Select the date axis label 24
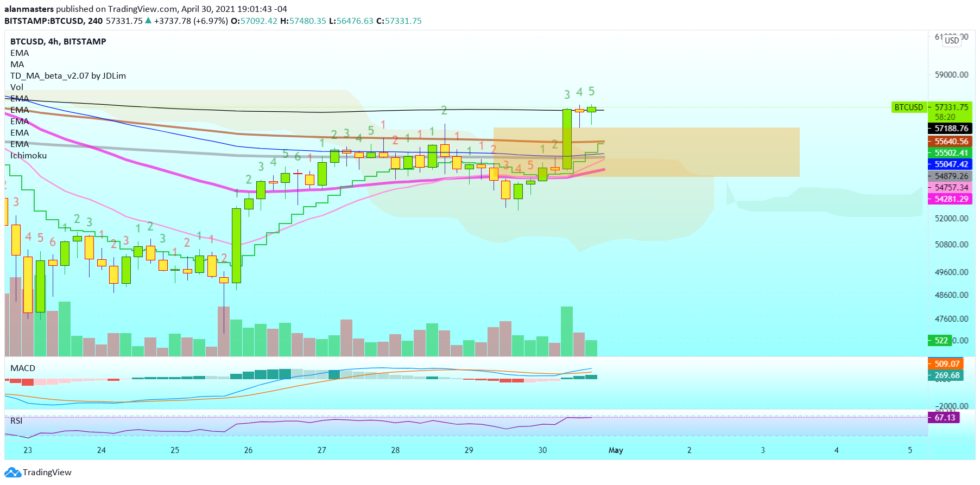Screen dimensions: 980x485 tap(101, 450)
